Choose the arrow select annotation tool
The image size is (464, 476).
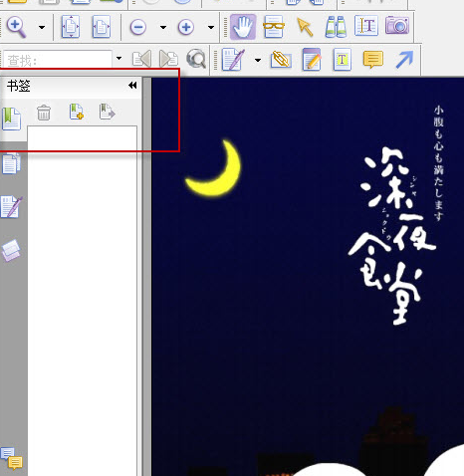tap(305, 27)
